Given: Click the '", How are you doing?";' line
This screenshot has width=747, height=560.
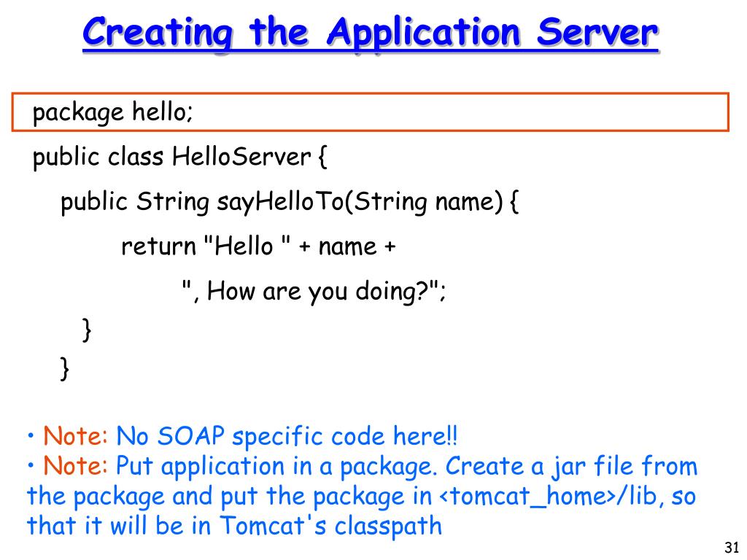Looking at the screenshot, I should [x=314, y=290].
